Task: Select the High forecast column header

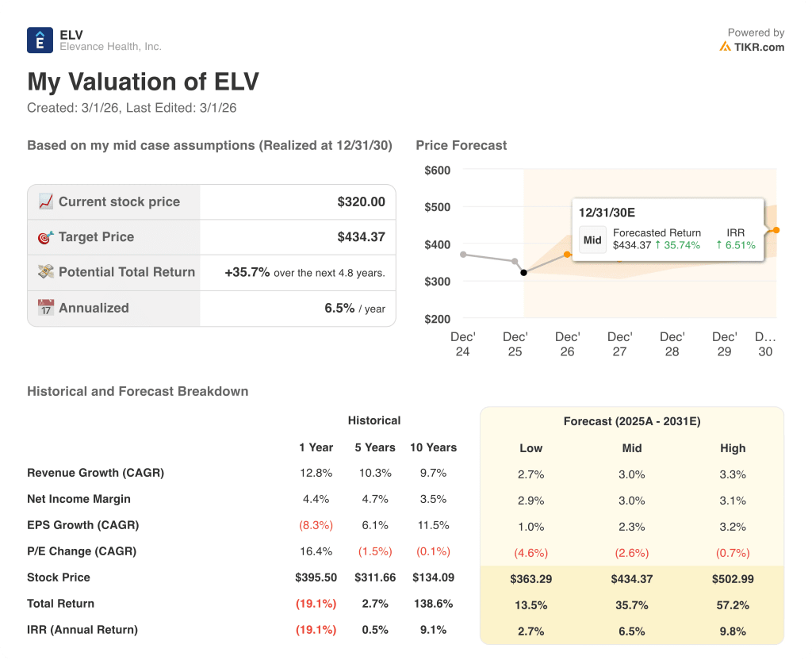Action: click(x=733, y=447)
